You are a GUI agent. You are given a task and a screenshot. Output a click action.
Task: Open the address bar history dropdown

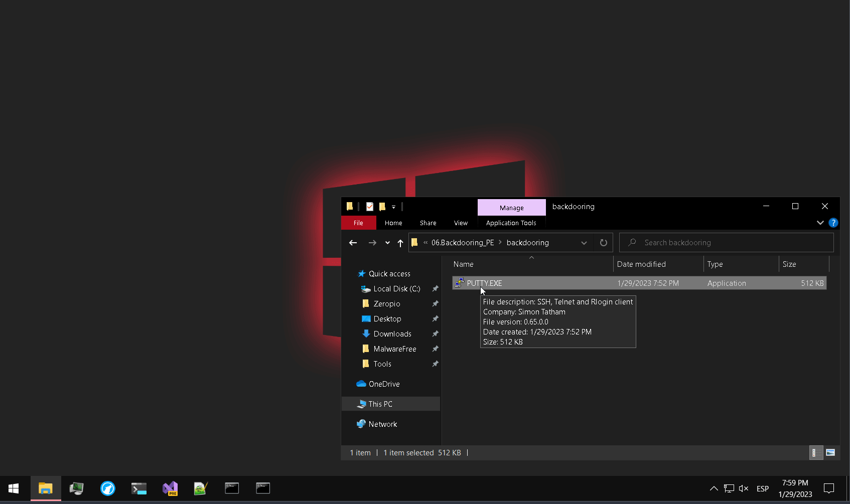pyautogui.click(x=584, y=243)
